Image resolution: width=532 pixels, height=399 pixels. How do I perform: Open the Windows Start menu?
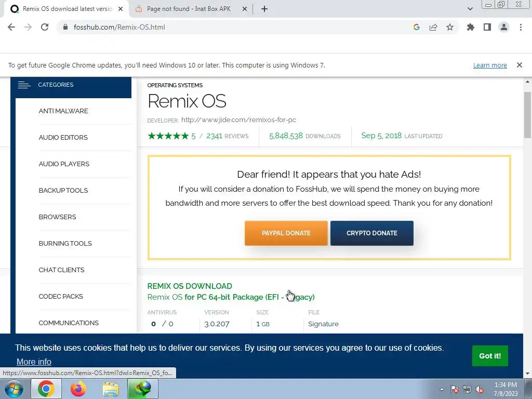coord(14,389)
